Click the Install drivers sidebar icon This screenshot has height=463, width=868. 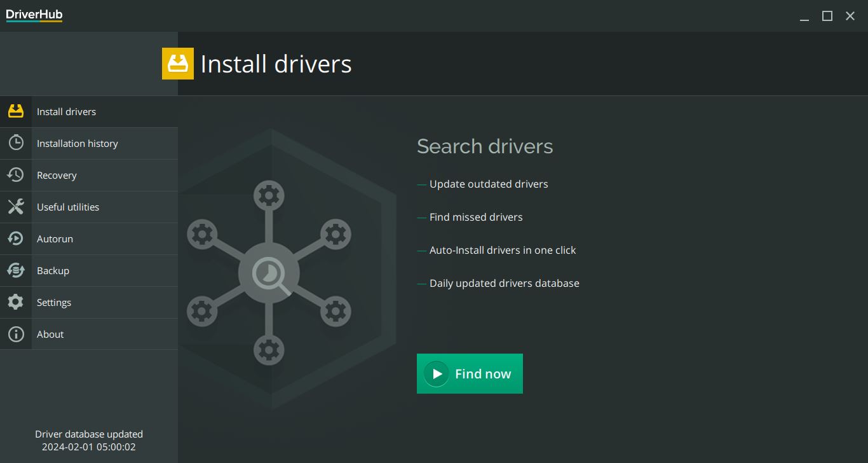point(16,111)
